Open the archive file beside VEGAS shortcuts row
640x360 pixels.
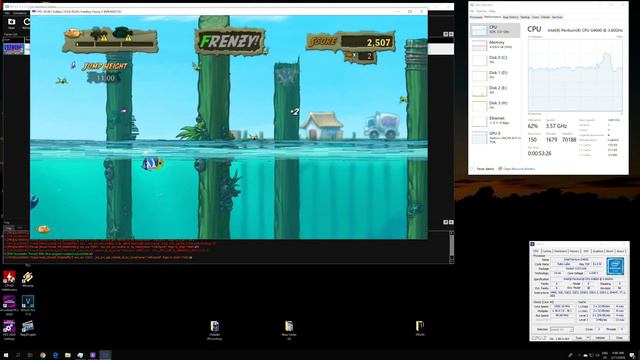tap(215, 329)
